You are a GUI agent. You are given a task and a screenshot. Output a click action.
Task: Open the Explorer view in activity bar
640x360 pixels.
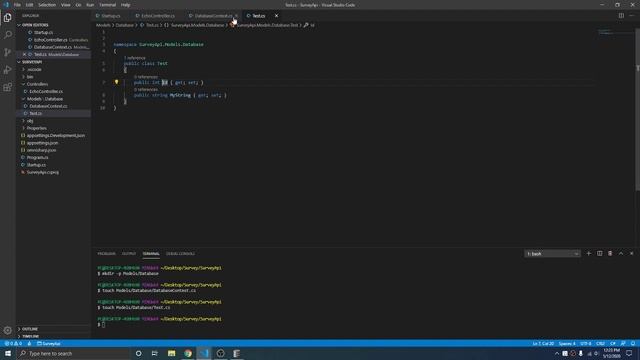coord(7,18)
